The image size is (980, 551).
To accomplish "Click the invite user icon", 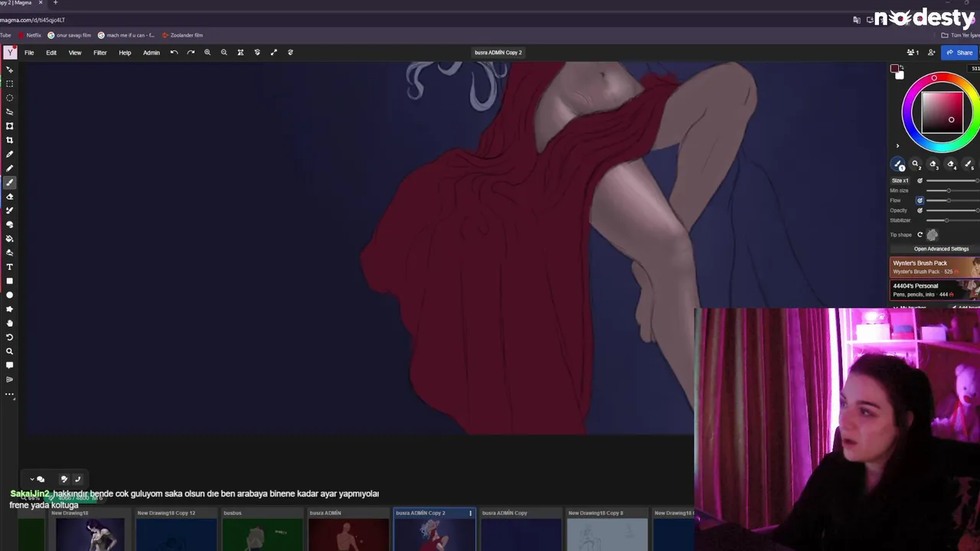I will 931,53.
